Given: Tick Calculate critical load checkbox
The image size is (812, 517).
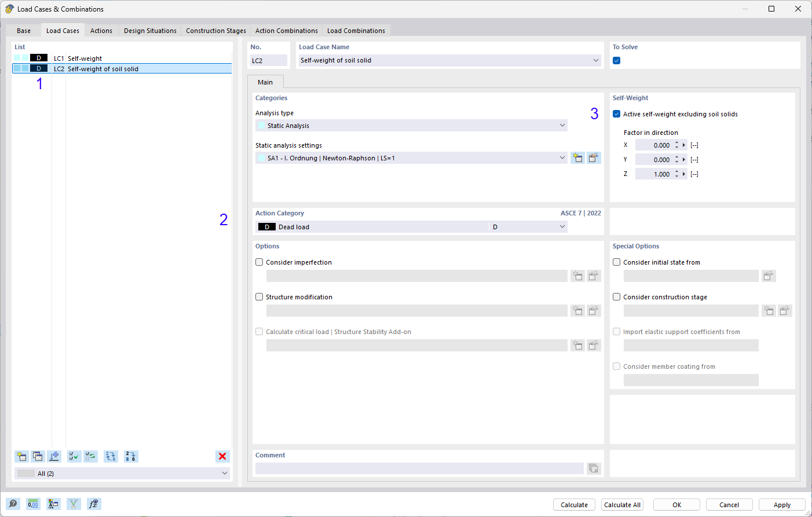Looking at the screenshot, I should coord(259,332).
